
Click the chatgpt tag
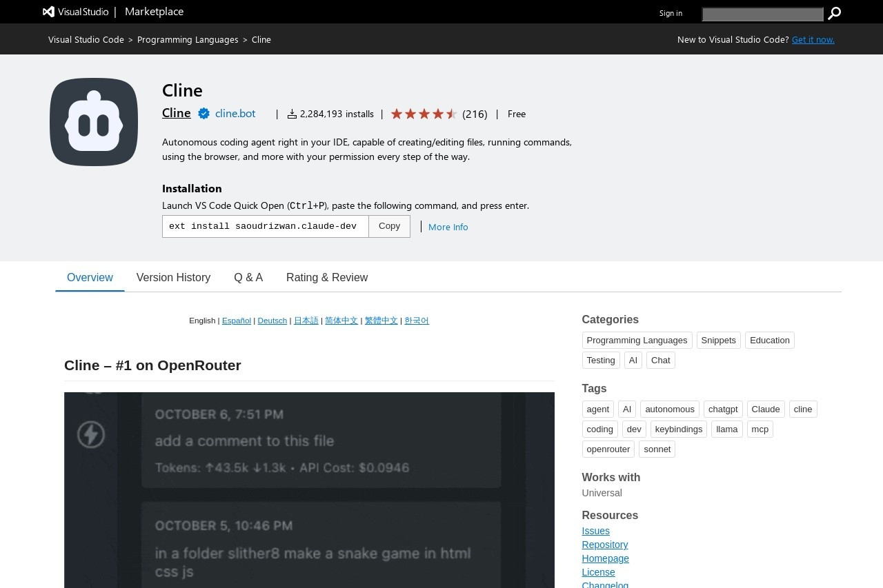(723, 409)
